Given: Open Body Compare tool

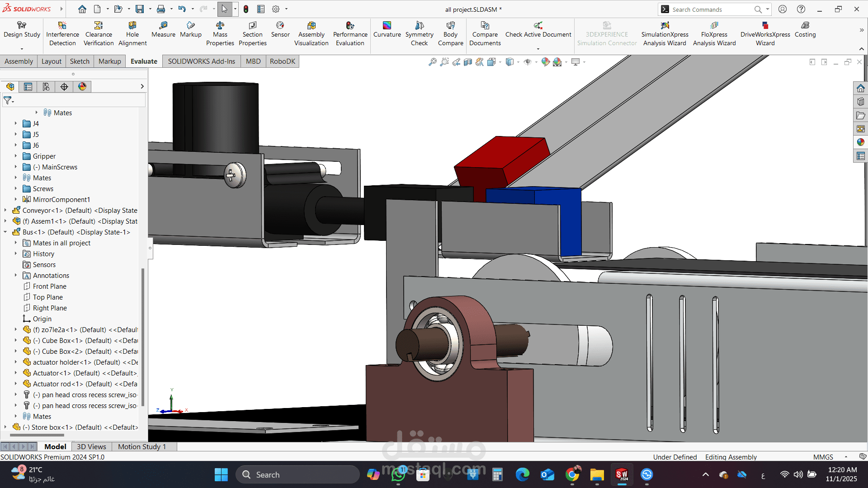Looking at the screenshot, I should 450,34.
